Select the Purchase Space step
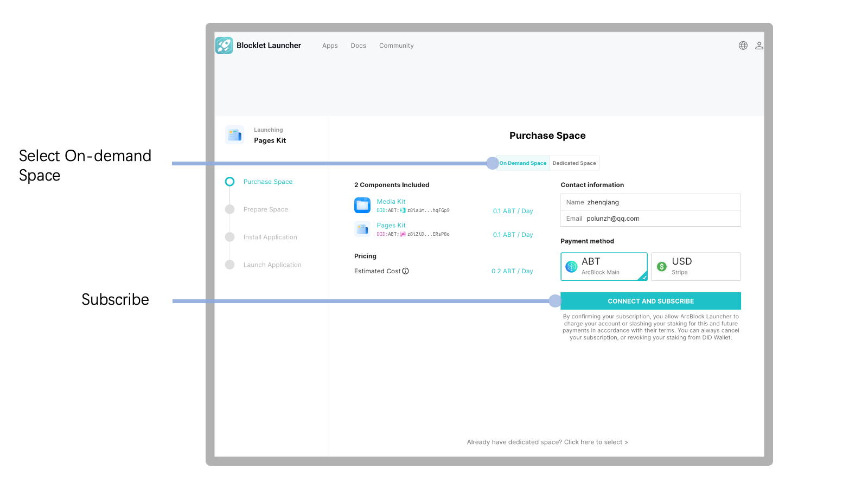The width and height of the screenshot is (868, 488). click(267, 182)
